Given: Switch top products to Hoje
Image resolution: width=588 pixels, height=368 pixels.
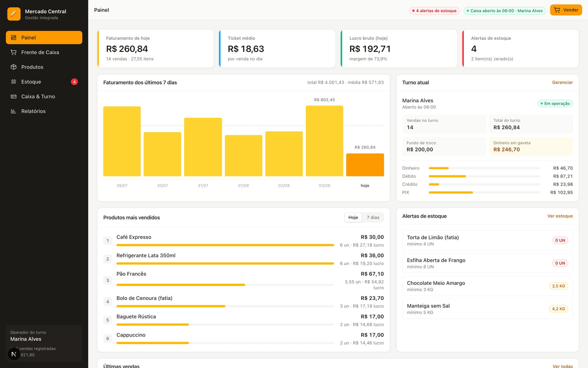Looking at the screenshot, I should tap(353, 217).
